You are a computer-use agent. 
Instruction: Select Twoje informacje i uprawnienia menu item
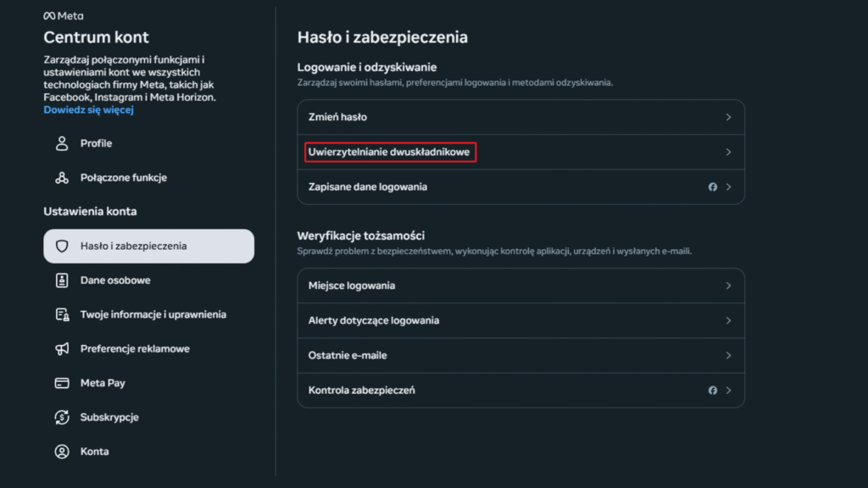click(153, 314)
